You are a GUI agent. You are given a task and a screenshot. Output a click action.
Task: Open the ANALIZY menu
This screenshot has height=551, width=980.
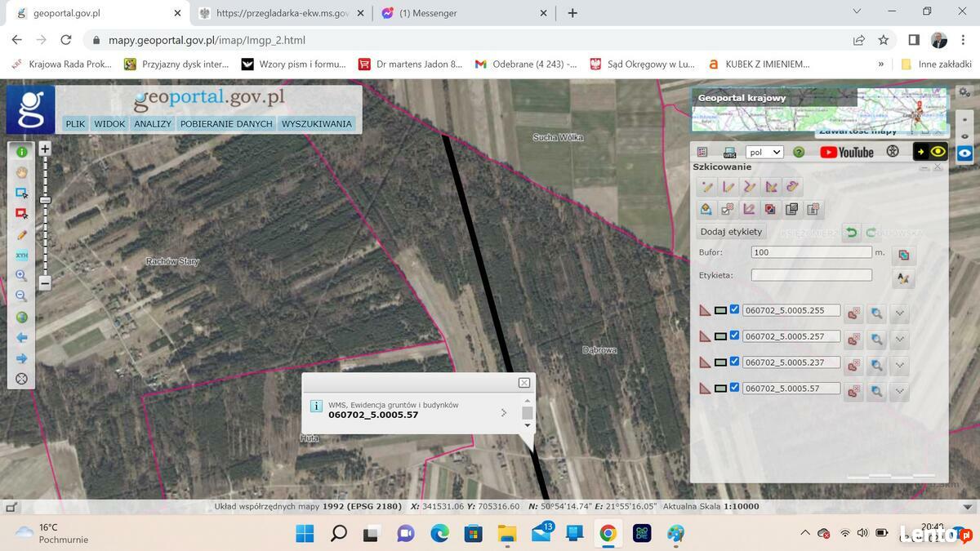point(153,124)
